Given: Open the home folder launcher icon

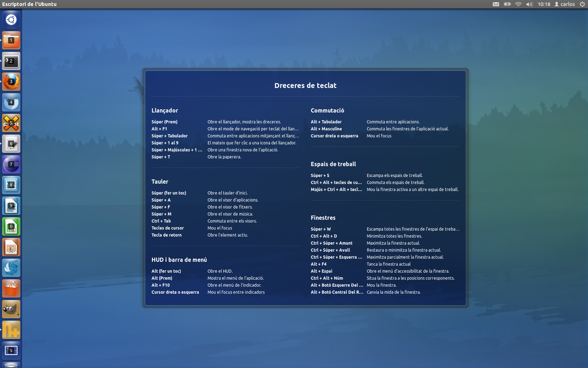Looking at the screenshot, I should (11, 40).
